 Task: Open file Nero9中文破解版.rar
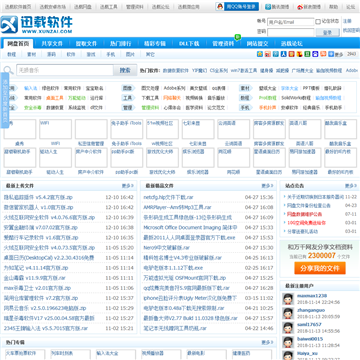(166, 248)
